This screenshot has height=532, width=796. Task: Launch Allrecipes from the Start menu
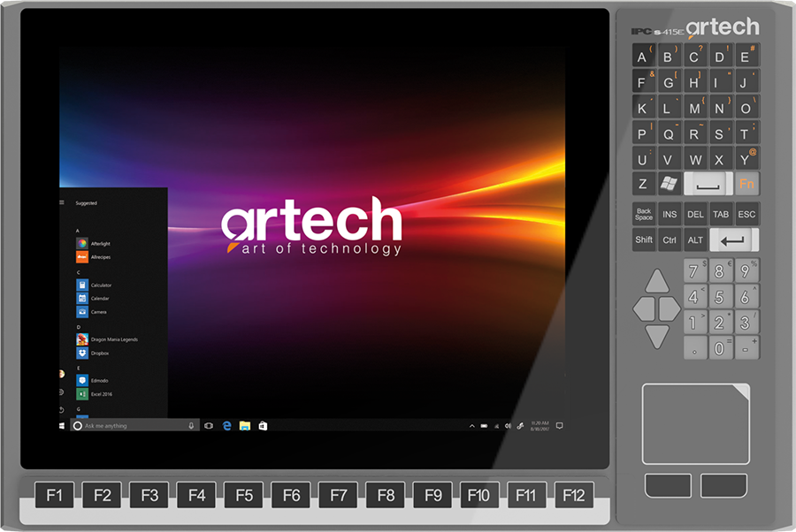pyautogui.click(x=94, y=257)
